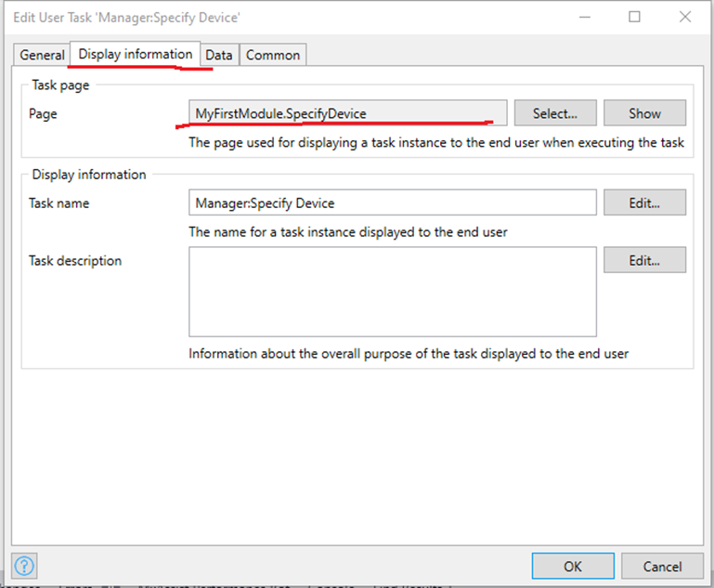Edit the Task name template

click(644, 203)
